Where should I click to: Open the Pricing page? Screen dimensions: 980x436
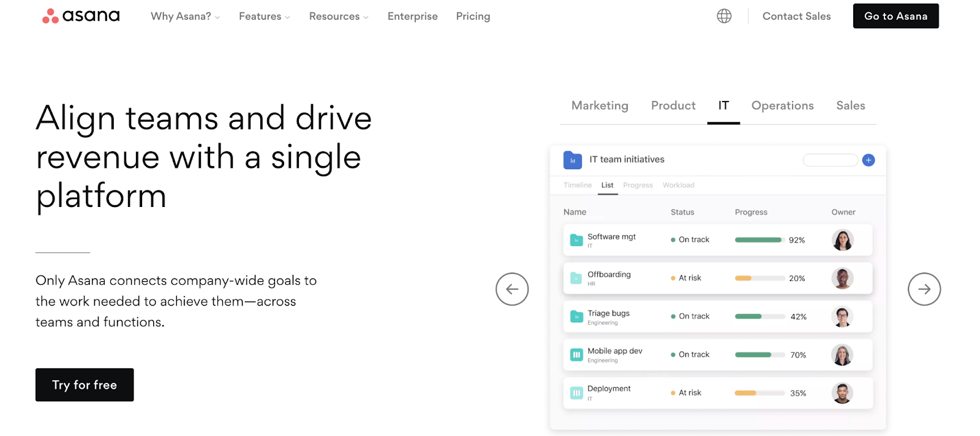coord(473,17)
